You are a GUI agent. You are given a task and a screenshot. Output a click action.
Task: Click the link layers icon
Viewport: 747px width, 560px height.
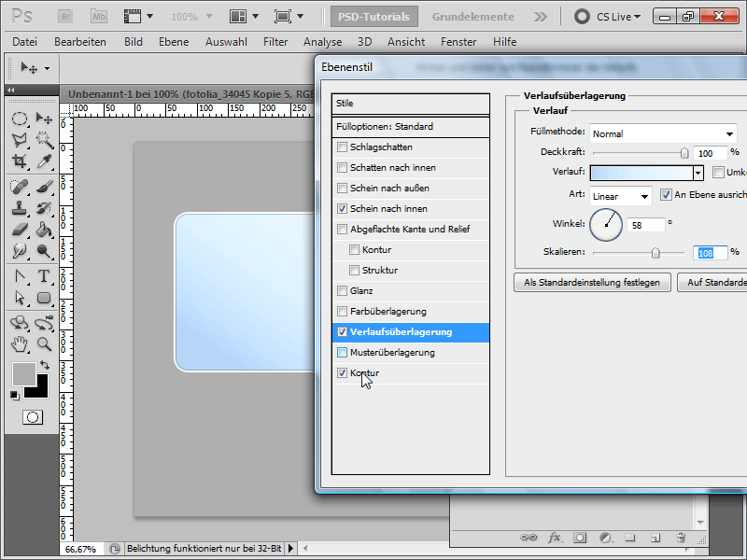pos(529,538)
